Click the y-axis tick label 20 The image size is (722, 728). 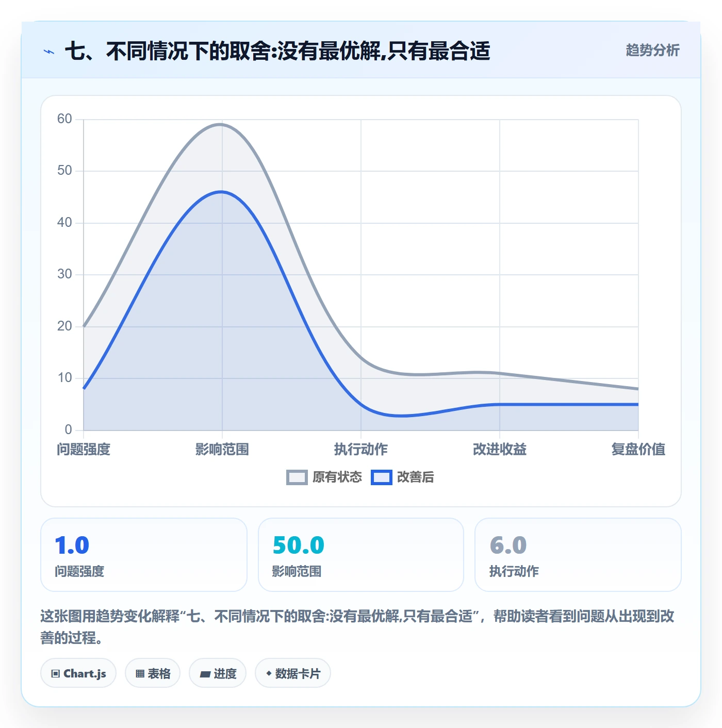tap(64, 326)
